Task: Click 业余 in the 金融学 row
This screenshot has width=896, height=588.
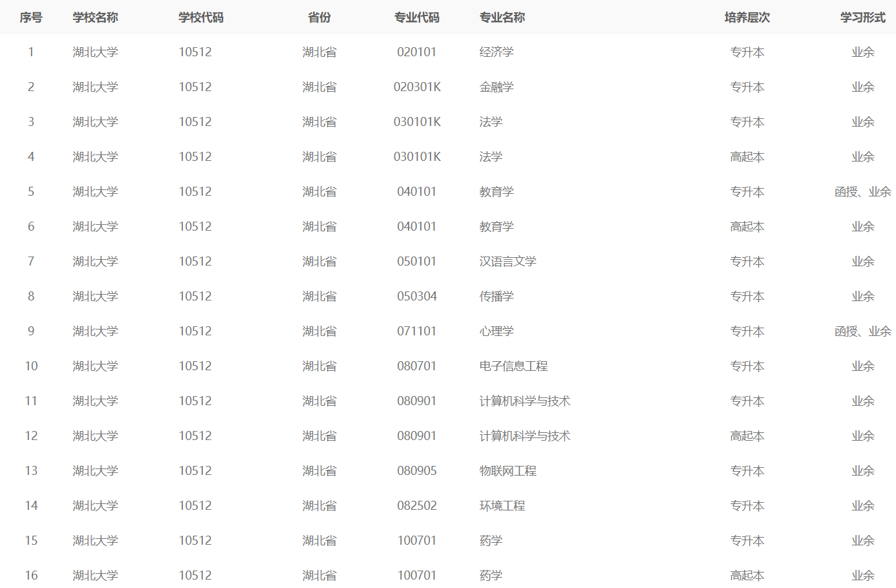Action: pyautogui.click(x=863, y=87)
